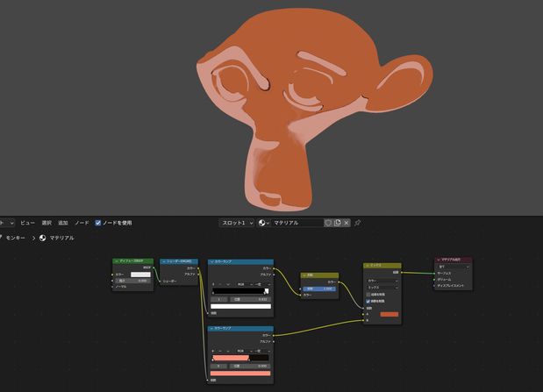The height and width of the screenshot is (392, 543).
Task: Open the shader type dropdown at header left
Action: 7,223
